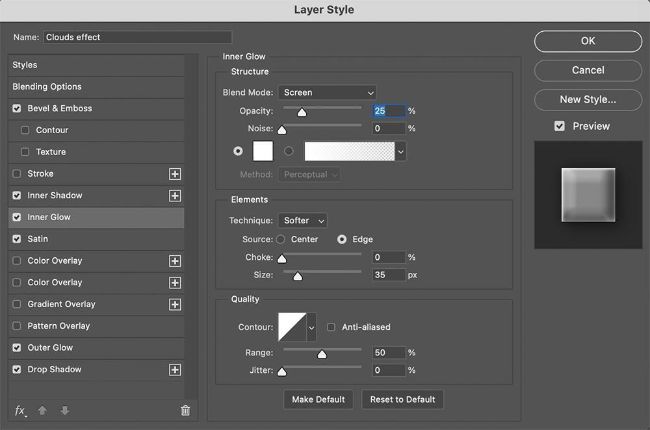Open the fx menu at bottom left
Screen dimensions: 650x430
(x=20, y=410)
